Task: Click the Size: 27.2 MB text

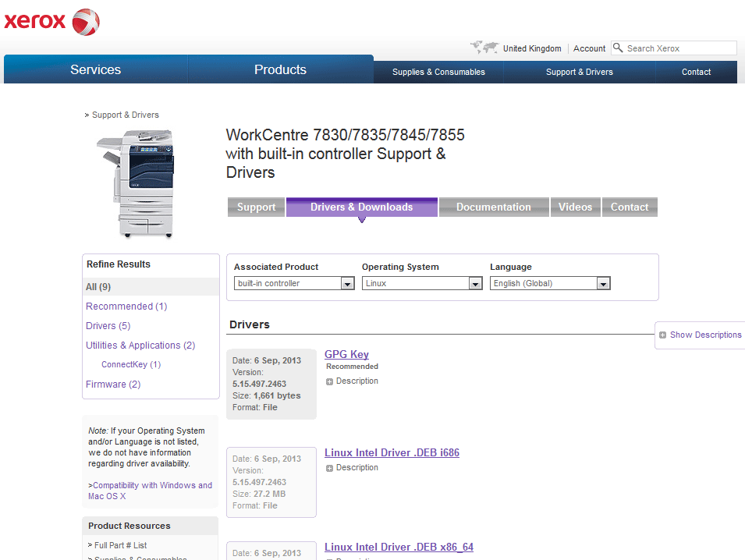Action: [x=259, y=494]
